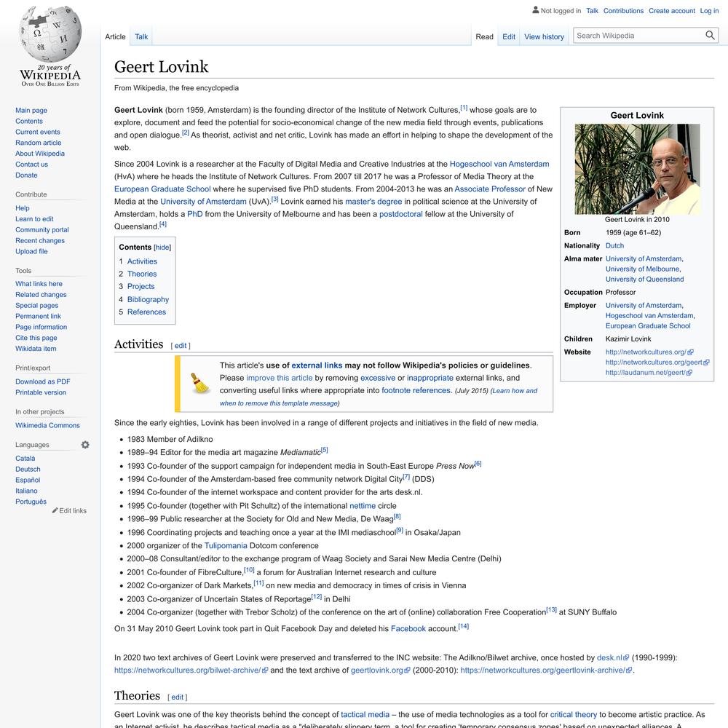The height and width of the screenshot is (728, 728).
Task: Open the tactical media link
Action: 365,715
